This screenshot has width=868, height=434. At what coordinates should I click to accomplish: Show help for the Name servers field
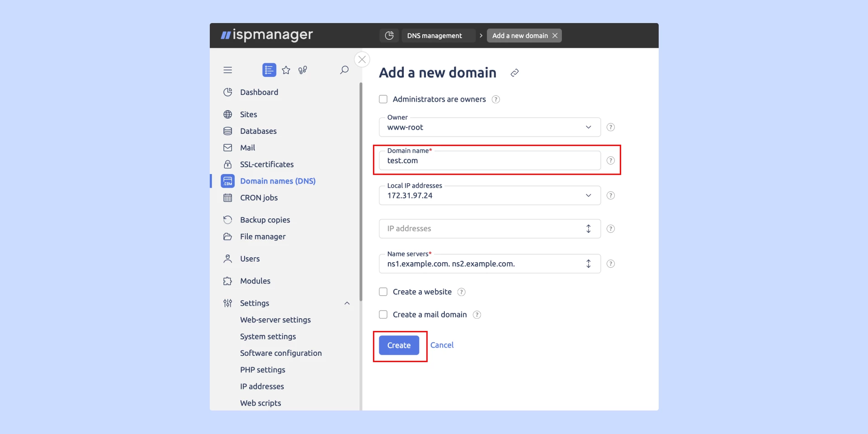pos(610,264)
